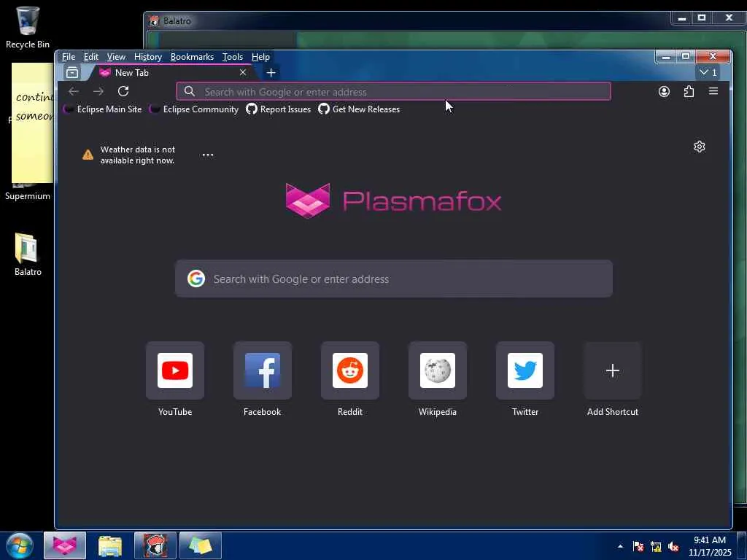
Task: Open Eclipse Main Site bookmark
Action: (x=103, y=109)
